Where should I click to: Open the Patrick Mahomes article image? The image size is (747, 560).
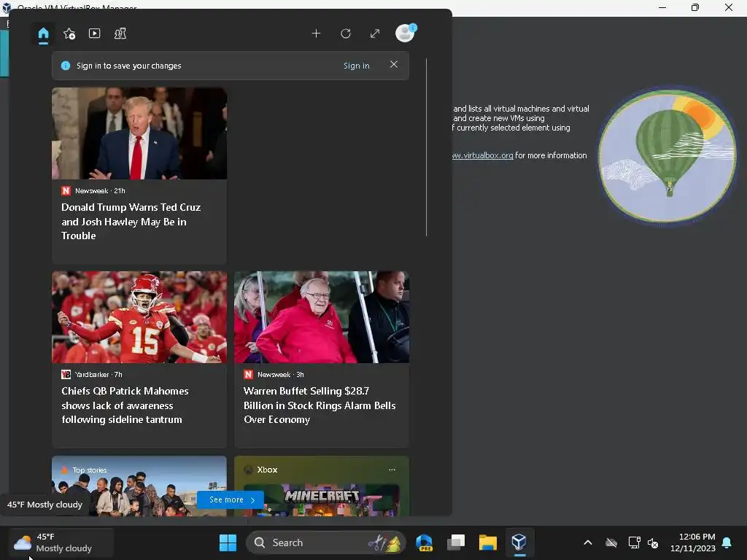tap(139, 317)
